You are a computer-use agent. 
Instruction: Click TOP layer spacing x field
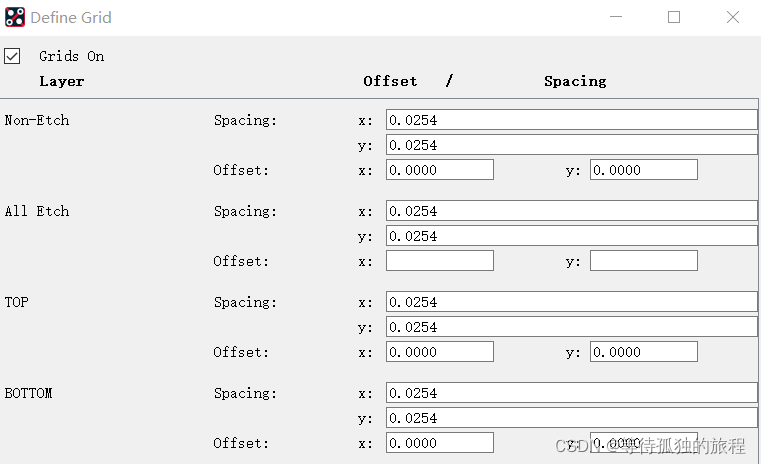tap(571, 302)
